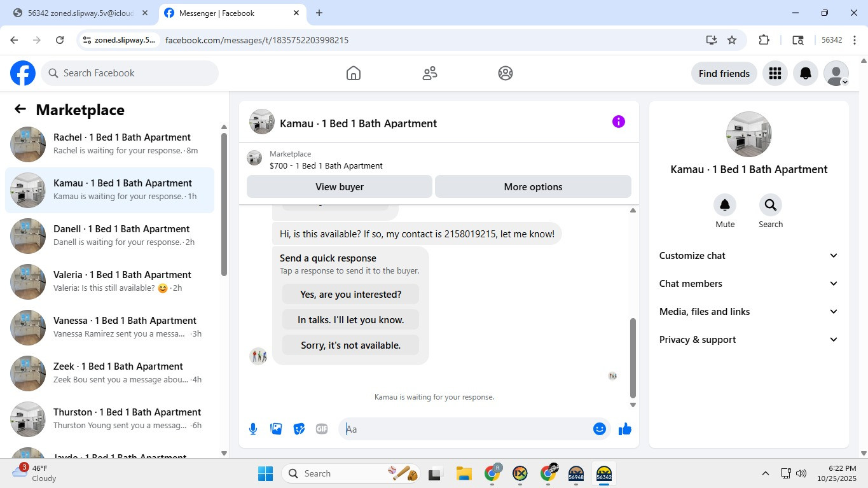This screenshot has width=868, height=488.
Task: Bookmark this page with the star icon
Action: click(732, 40)
